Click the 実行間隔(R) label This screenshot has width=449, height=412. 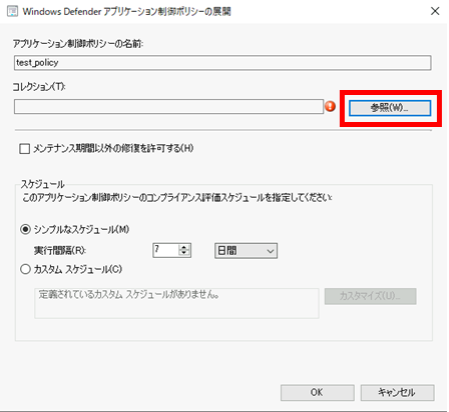tap(60, 250)
